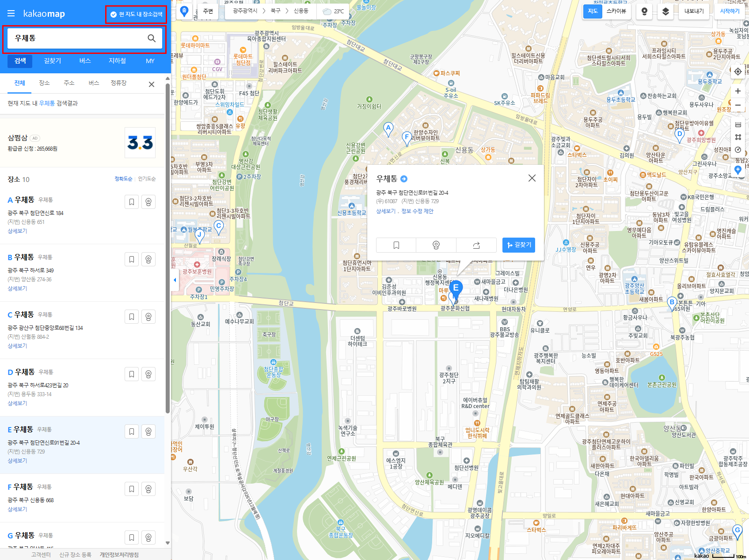Close the search results filter bar

(152, 84)
